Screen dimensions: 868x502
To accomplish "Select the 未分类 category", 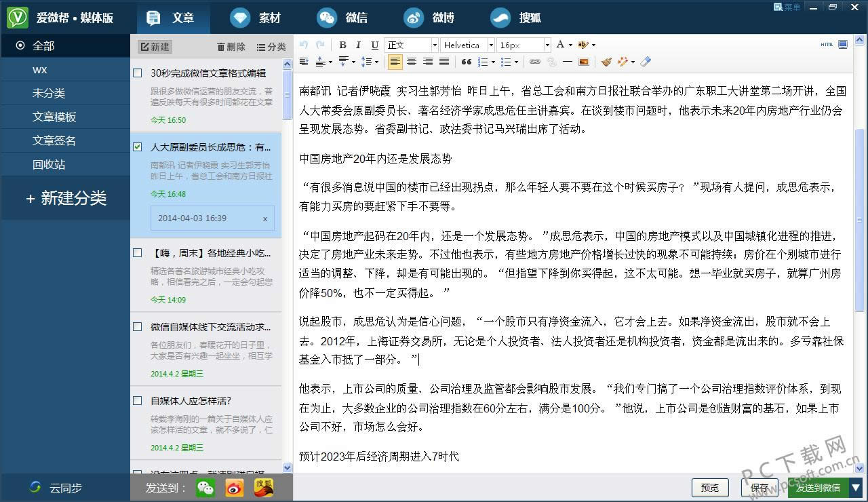I will [x=64, y=93].
